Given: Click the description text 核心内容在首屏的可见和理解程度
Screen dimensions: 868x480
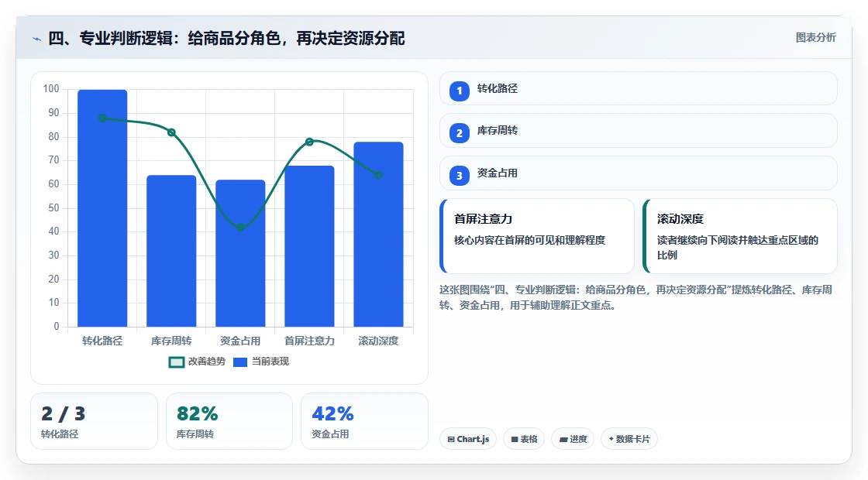Looking at the screenshot, I should click(530, 241).
